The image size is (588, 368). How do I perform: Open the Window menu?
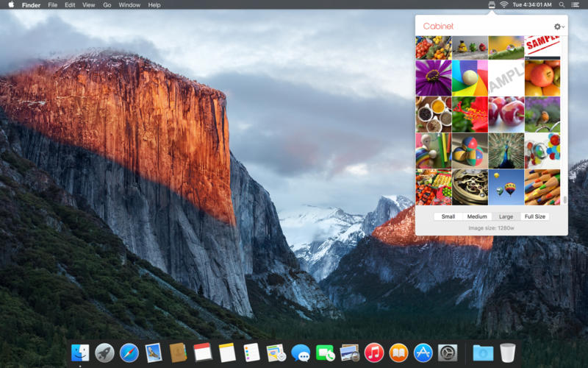[x=129, y=5]
